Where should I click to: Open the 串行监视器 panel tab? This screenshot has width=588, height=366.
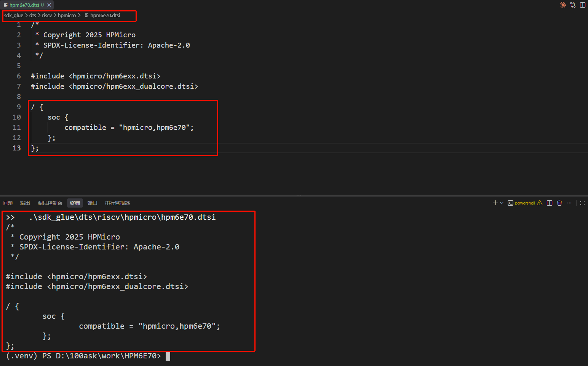click(x=118, y=203)
